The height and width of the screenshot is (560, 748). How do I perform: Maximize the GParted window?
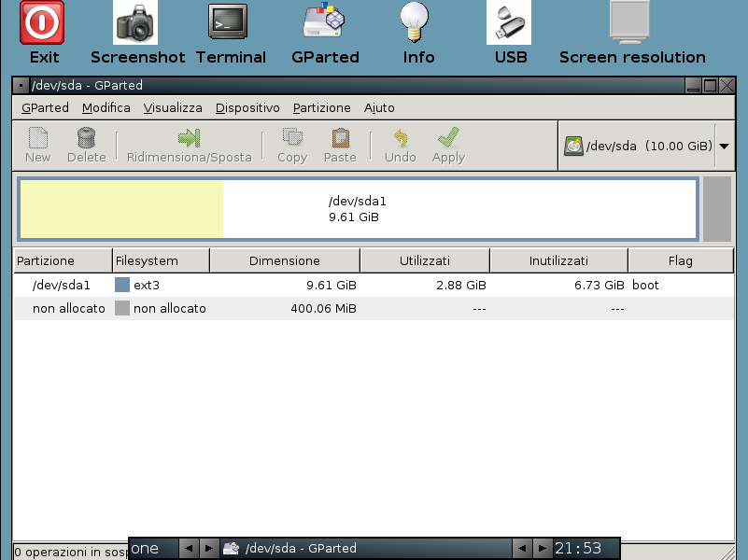click(710, 86)
